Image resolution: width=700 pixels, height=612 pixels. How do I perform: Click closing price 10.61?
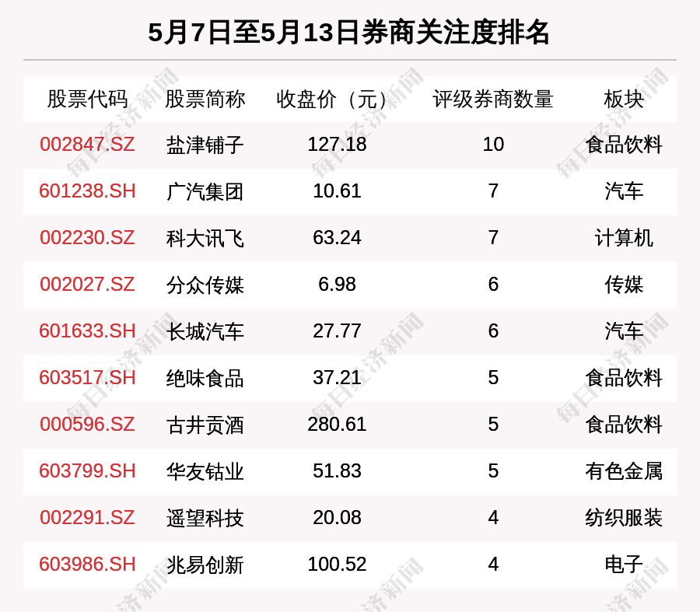pyautogui.click(x=337, y=191)
